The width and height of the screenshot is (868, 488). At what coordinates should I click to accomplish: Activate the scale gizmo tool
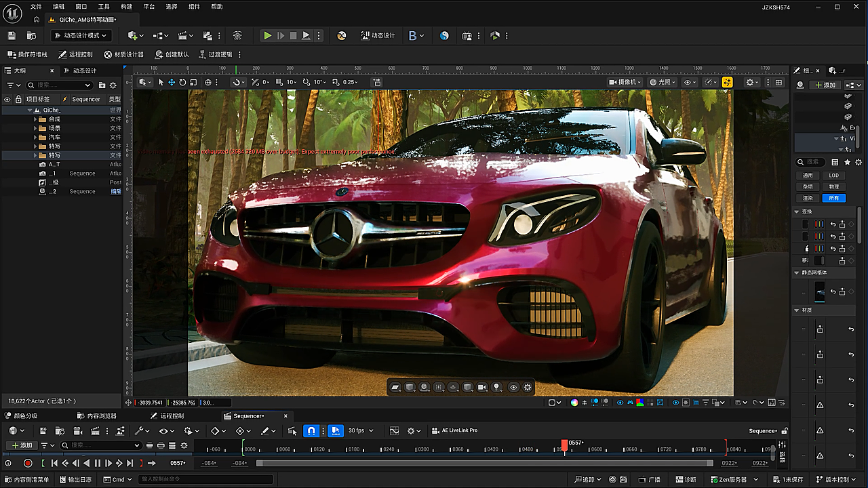pyautogui.click(x=193, y=82)
